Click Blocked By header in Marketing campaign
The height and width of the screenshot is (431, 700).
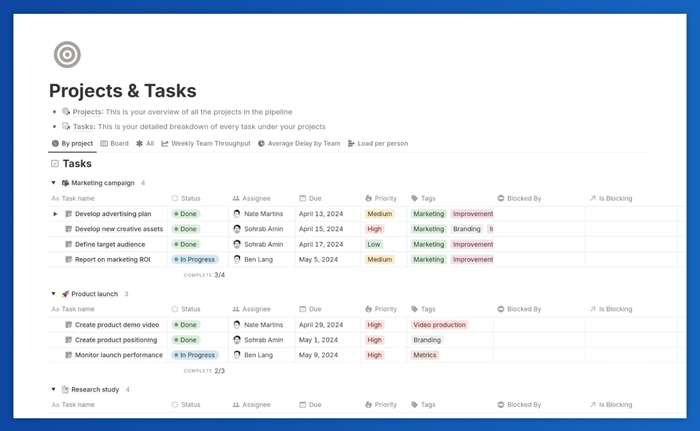[519, 198]
